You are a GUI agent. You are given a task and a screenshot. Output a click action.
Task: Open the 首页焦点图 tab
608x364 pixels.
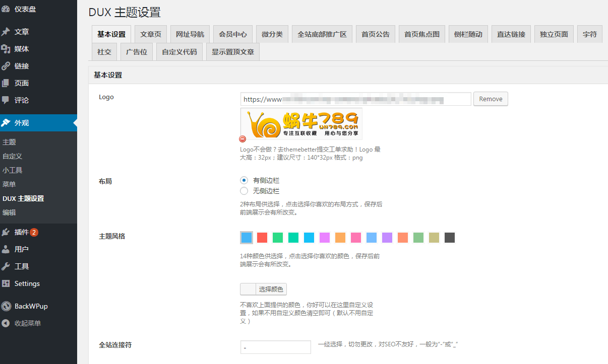422,34
